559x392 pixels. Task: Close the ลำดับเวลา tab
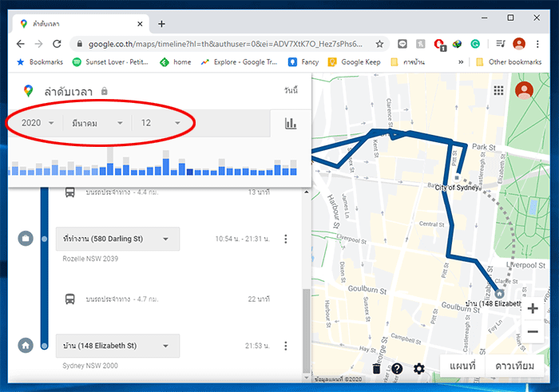pos(140,24)
